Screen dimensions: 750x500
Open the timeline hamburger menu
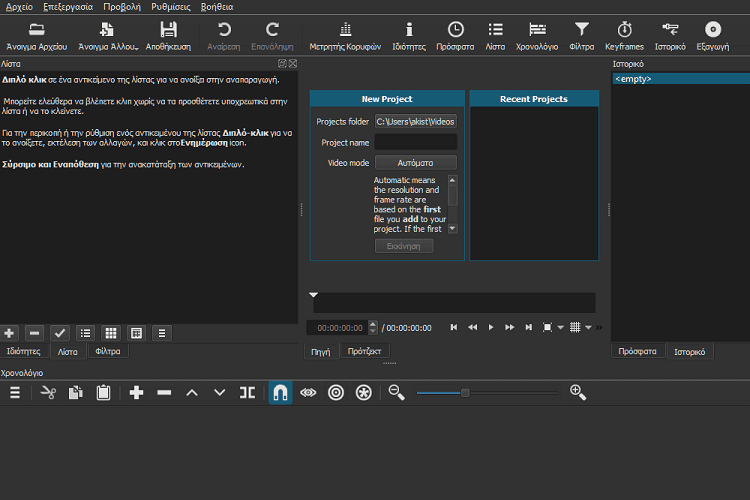(x=15, y=393)
